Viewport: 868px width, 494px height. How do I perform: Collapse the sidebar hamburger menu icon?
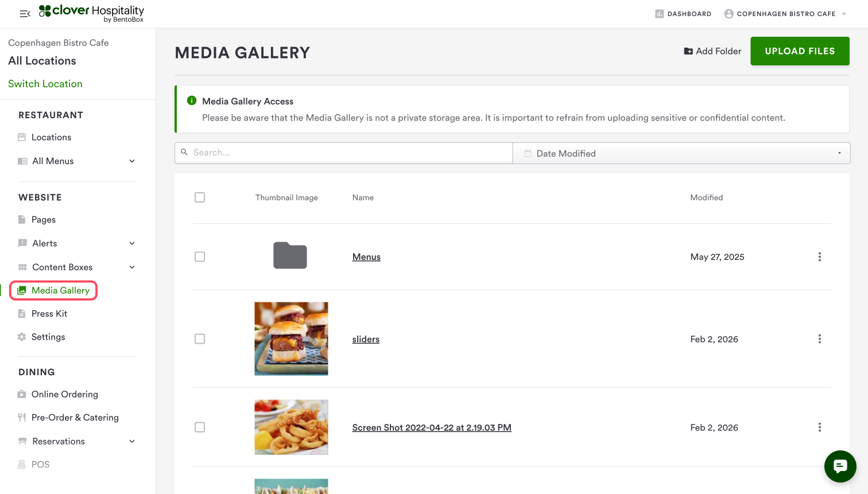coord(25,14)
